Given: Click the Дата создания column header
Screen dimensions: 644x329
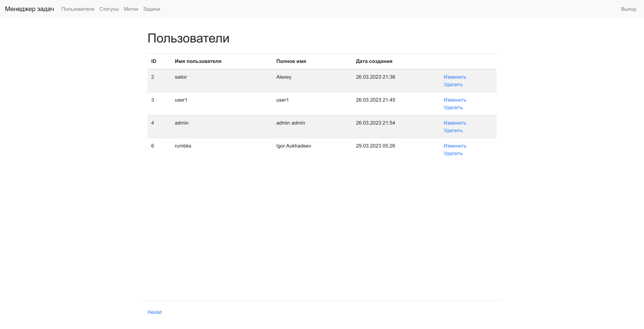Looking at the screenshot, I should coord(374,61).
